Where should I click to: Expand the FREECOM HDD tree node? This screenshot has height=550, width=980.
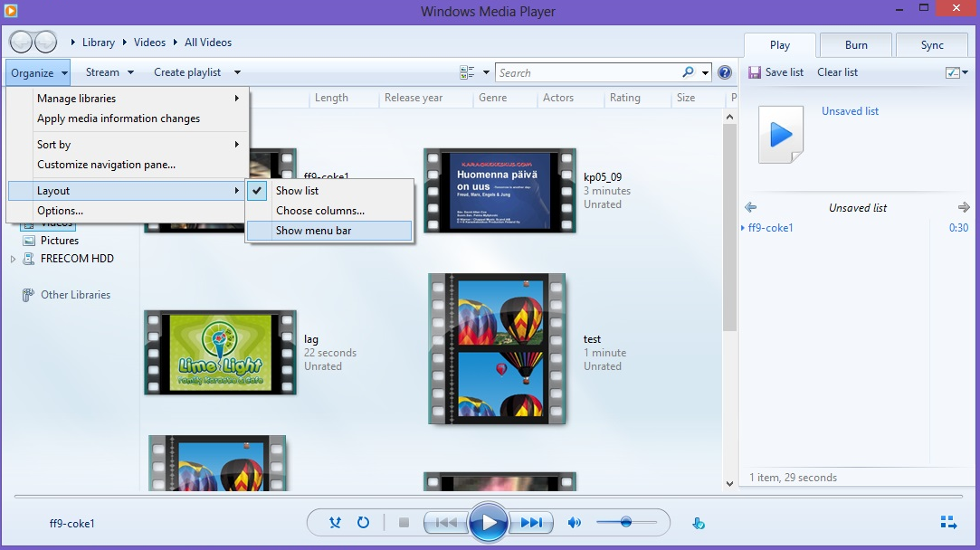coord(14,260)
